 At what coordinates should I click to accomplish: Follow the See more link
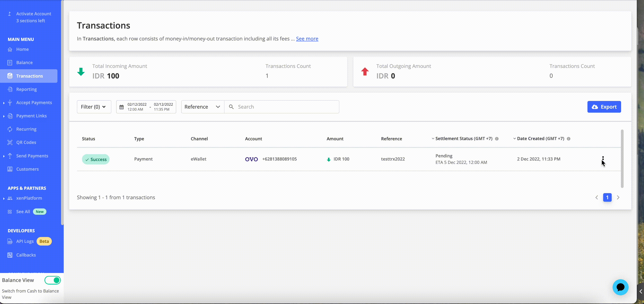pyautogui.click(x=307, y=39)
